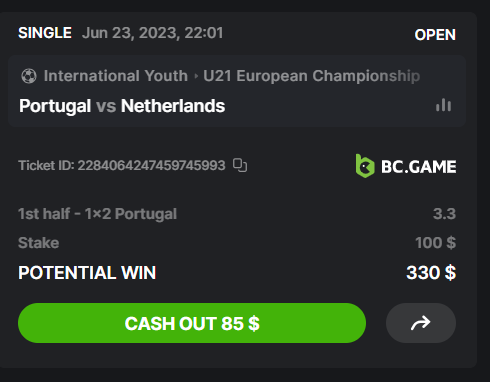Viewport: 490px width, 382px height.
Task: Select the Portugal team name
Action: (55, 106)
